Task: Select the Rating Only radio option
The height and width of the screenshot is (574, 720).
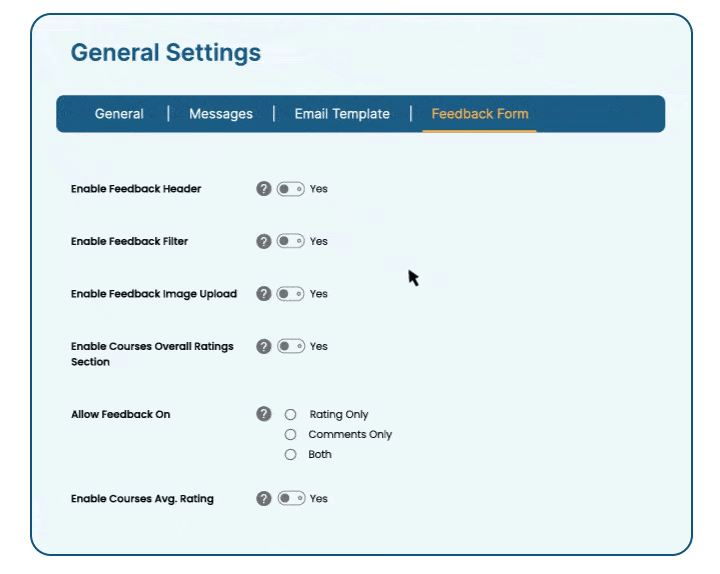Action: click(290, 415)
